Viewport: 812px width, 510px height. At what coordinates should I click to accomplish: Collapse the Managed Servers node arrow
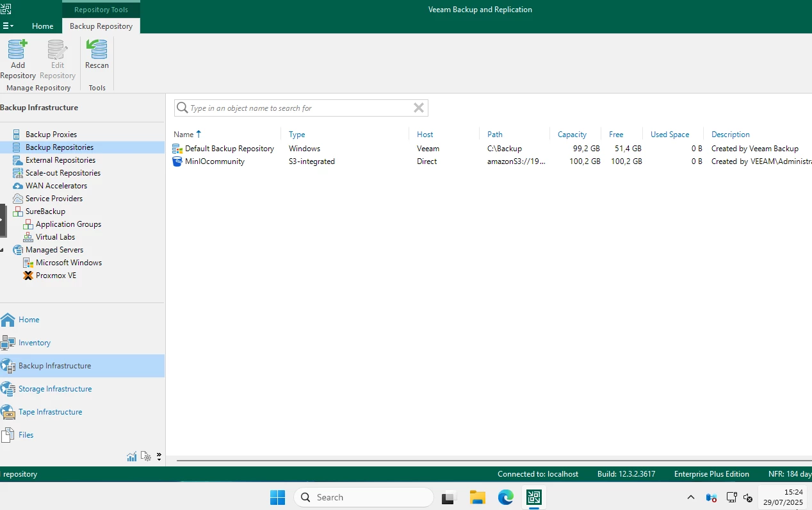click(x=3, y=250)
